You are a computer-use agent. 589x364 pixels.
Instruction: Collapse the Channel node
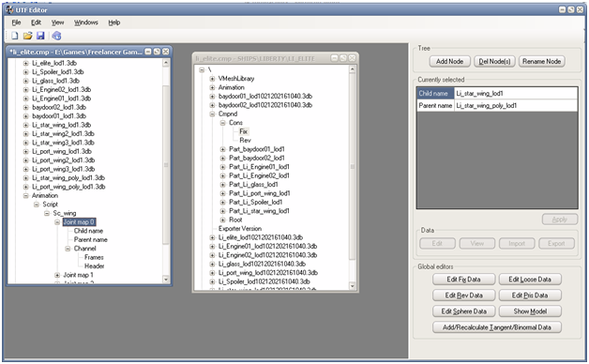click(68, 249)
